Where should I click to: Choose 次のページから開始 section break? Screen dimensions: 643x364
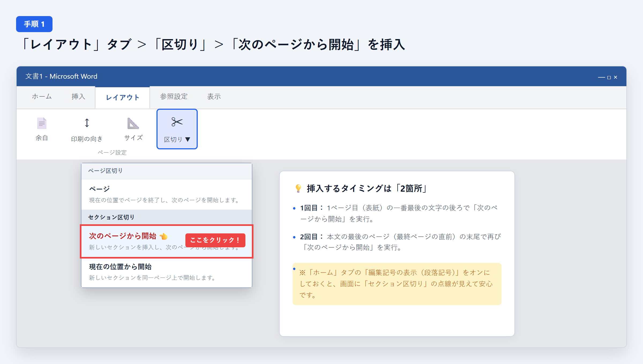tap(167, 241)
